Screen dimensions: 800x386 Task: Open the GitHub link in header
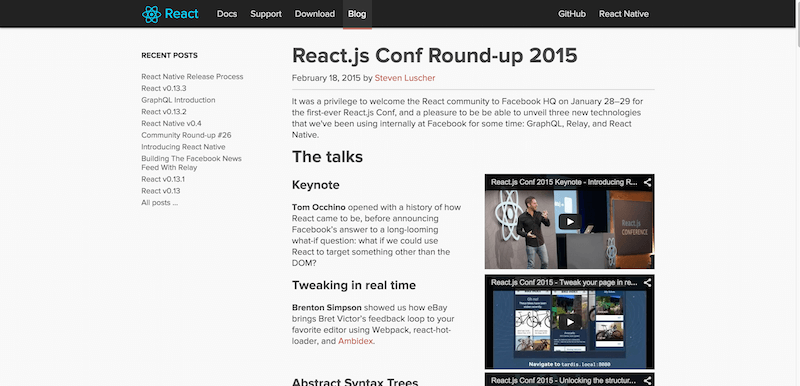click(x=571, y=14)
